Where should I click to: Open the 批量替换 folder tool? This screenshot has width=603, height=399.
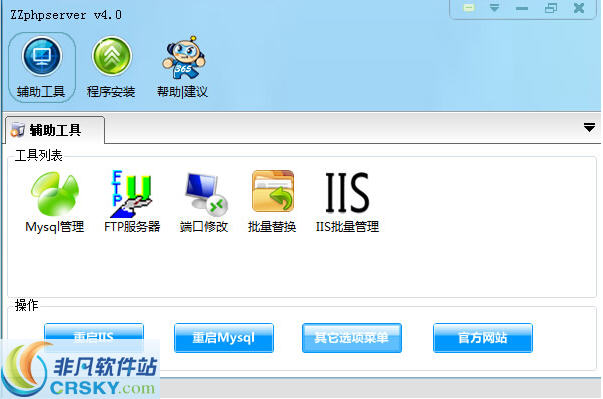click(x=272, y=201)
